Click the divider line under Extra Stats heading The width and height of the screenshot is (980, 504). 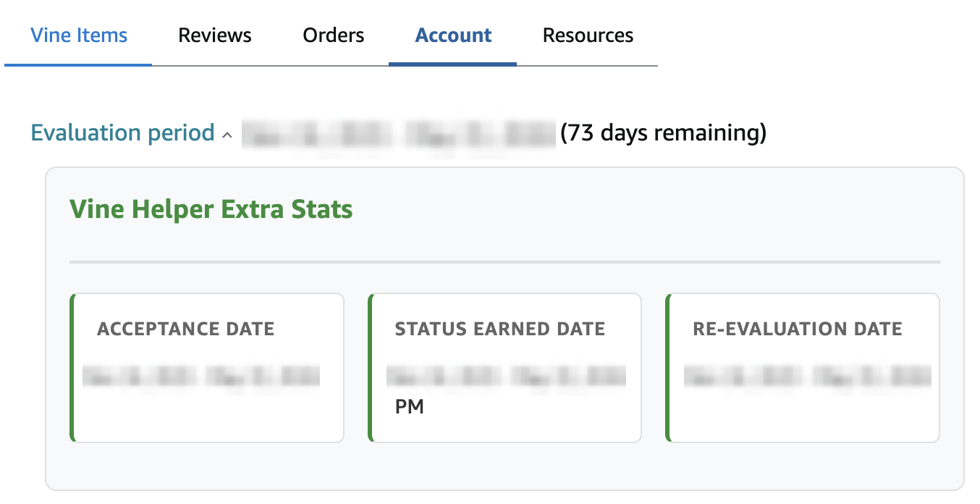coord(504,261)
